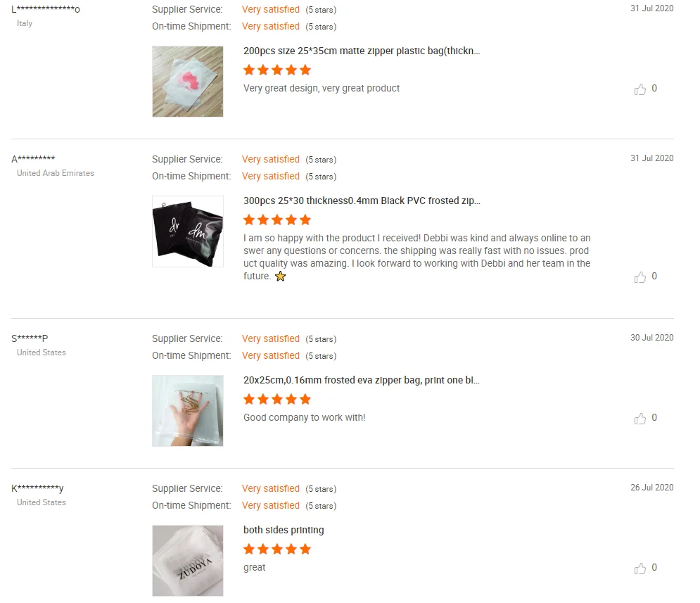Click the star rating above 'Good company' review
The height and width of the screenshot is (603, 700).
coord(277,400)
